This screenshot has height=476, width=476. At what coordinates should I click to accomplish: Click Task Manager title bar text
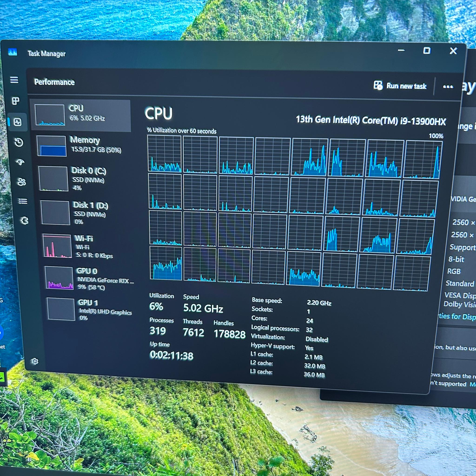46,53
